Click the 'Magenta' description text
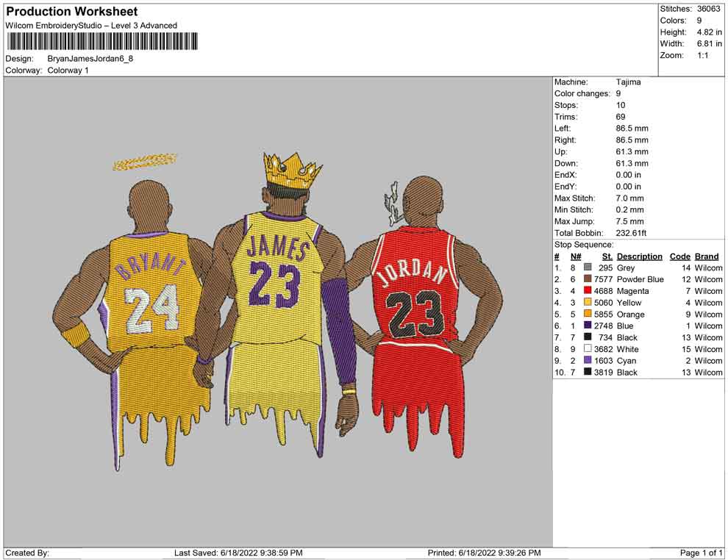Image resolution: width=728 pixels, height=560 pixels. pos(633,291)
